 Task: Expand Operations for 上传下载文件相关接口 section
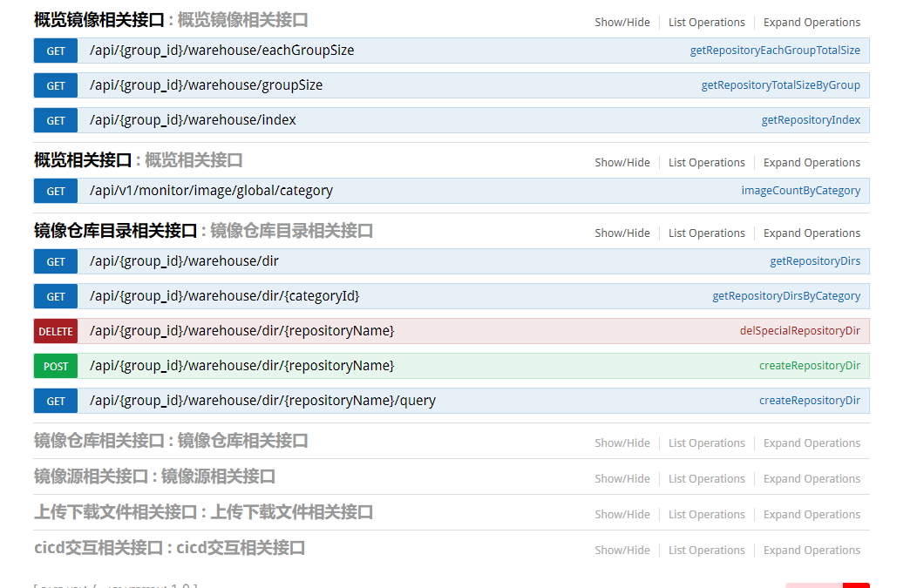point(812,514)
